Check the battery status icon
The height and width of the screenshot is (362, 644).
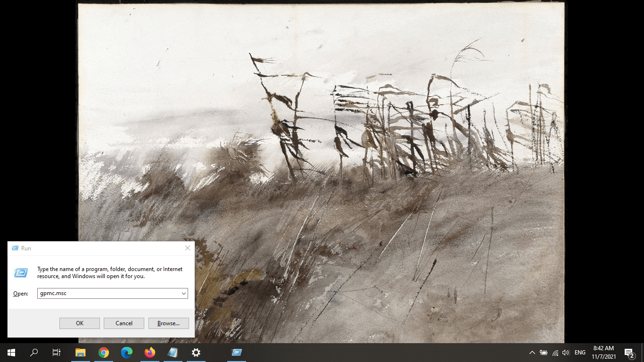pyautogui.click(x=544, y=353)
